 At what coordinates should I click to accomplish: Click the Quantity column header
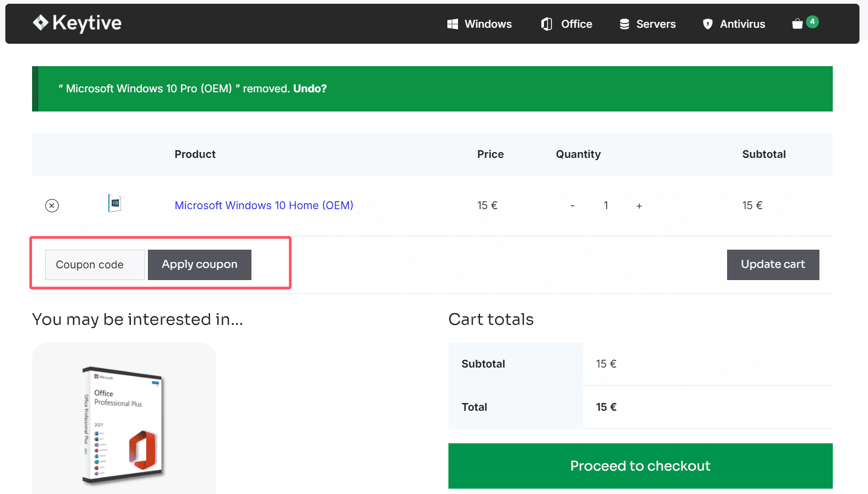click(x=578, y=154)
